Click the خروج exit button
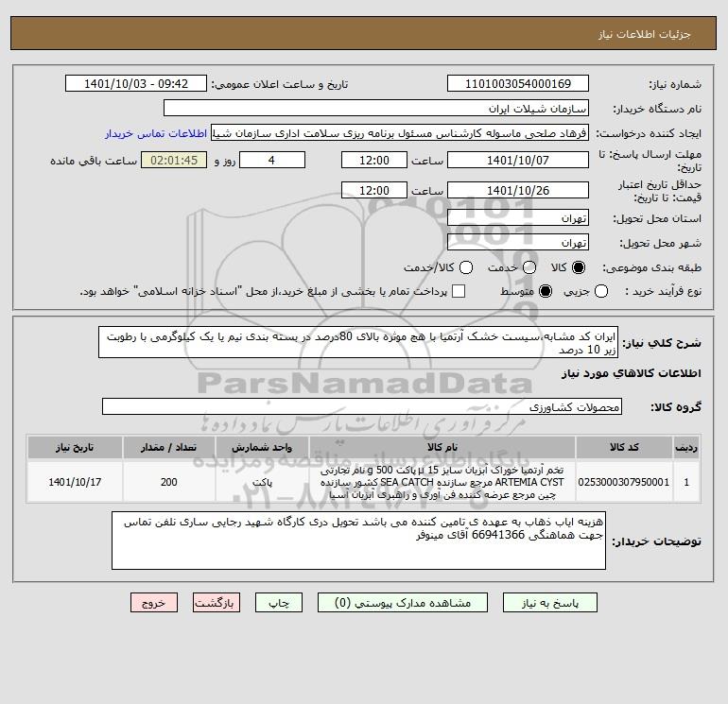728x704 pixels. tap(154, 602)
